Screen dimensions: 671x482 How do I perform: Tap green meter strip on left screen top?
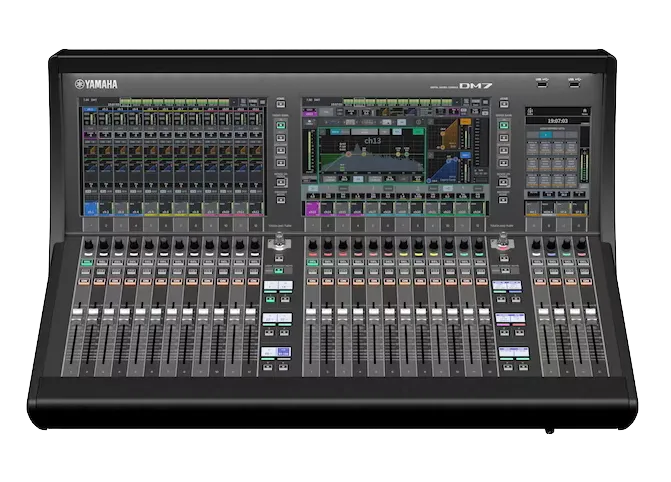coord(175,102)
